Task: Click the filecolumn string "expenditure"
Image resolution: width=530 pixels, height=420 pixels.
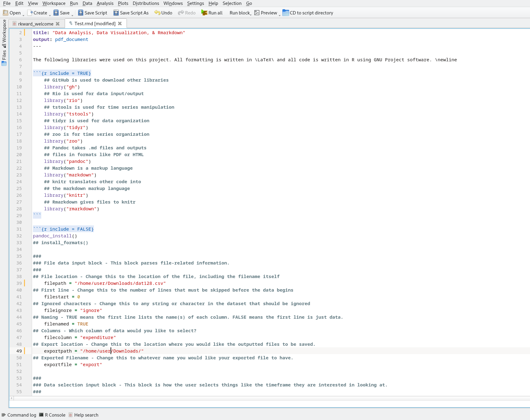Action: pos(98,337)
